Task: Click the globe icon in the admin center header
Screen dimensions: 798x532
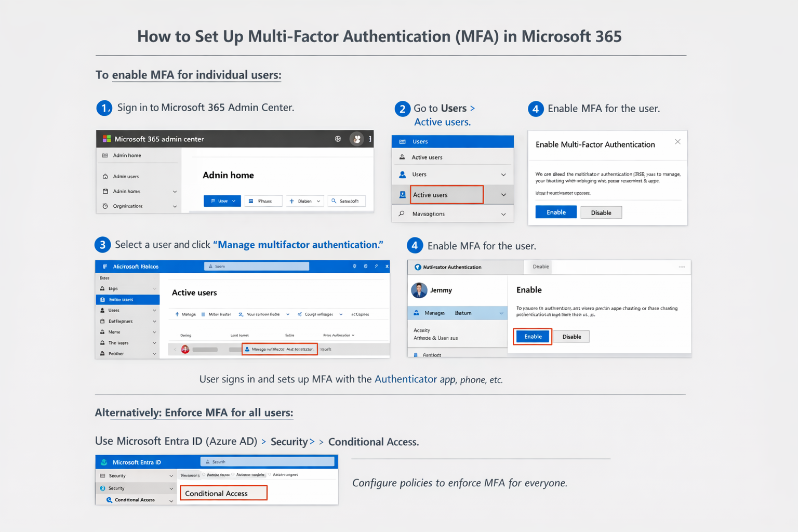Action: (338, 139)
